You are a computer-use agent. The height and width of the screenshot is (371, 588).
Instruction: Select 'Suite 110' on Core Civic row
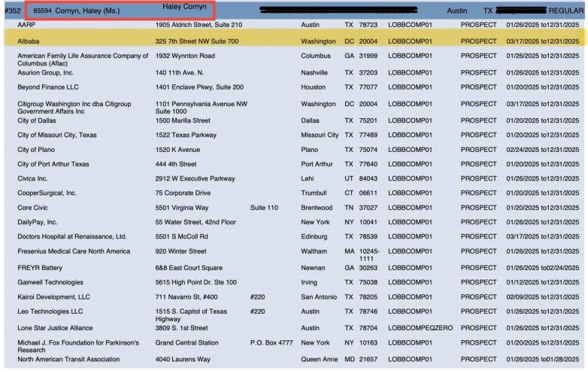pos(264,208)
